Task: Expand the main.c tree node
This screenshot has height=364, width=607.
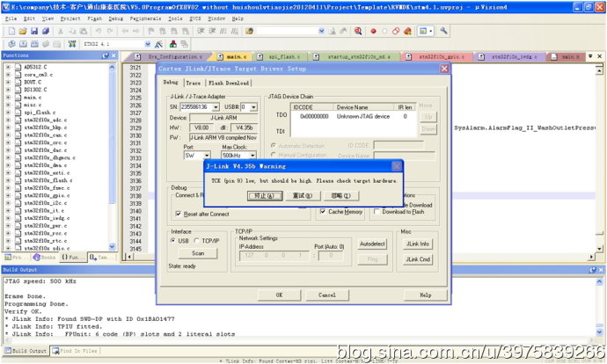Action: coord(9,97)
